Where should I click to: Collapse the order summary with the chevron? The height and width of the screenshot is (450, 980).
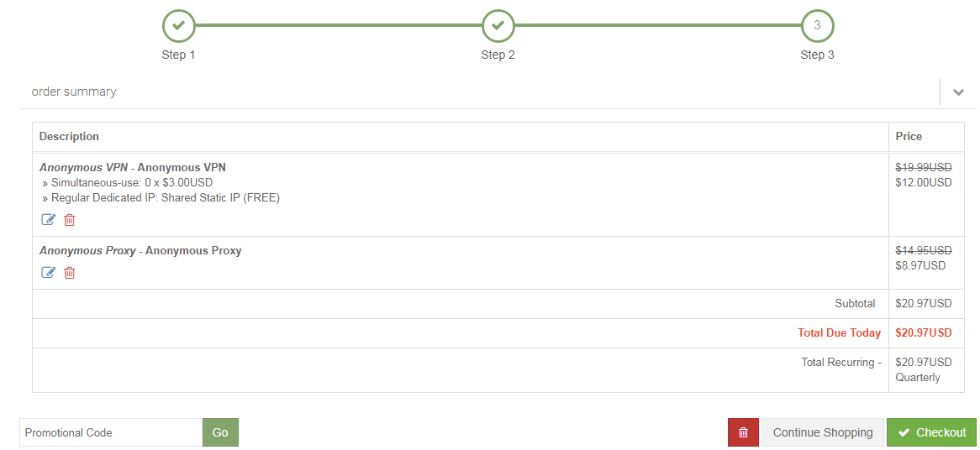point(958,92)
